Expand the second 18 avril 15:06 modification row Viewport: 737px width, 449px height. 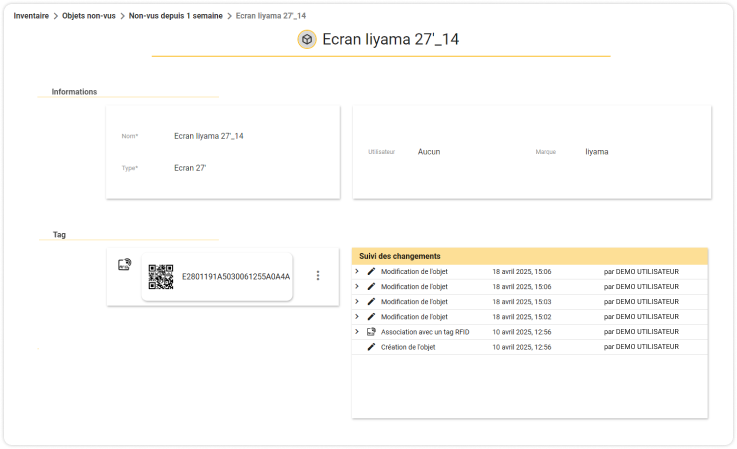357,286
